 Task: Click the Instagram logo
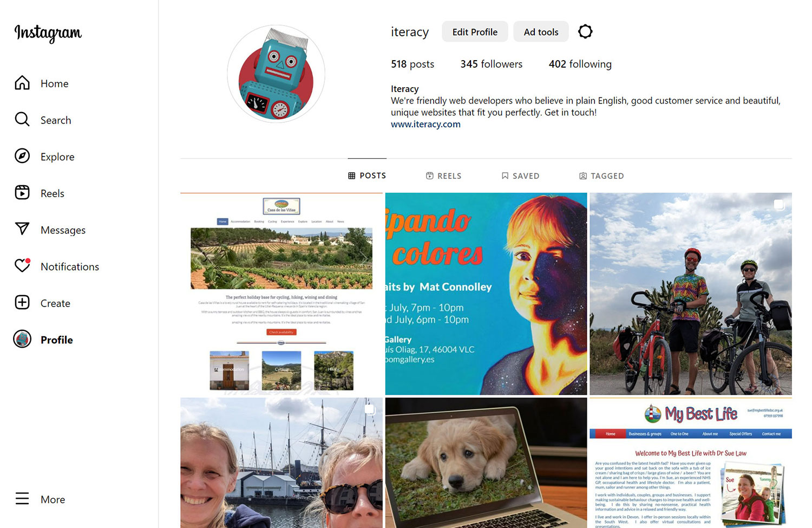pyautogui.click(x=48, y=34)
